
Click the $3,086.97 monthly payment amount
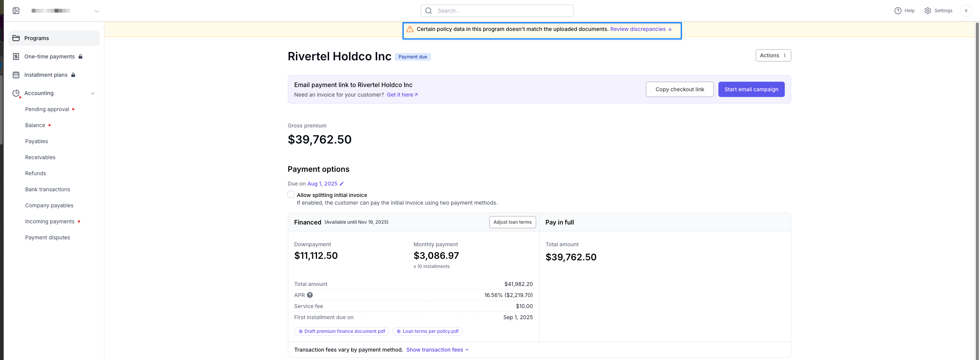pos(436,256)
